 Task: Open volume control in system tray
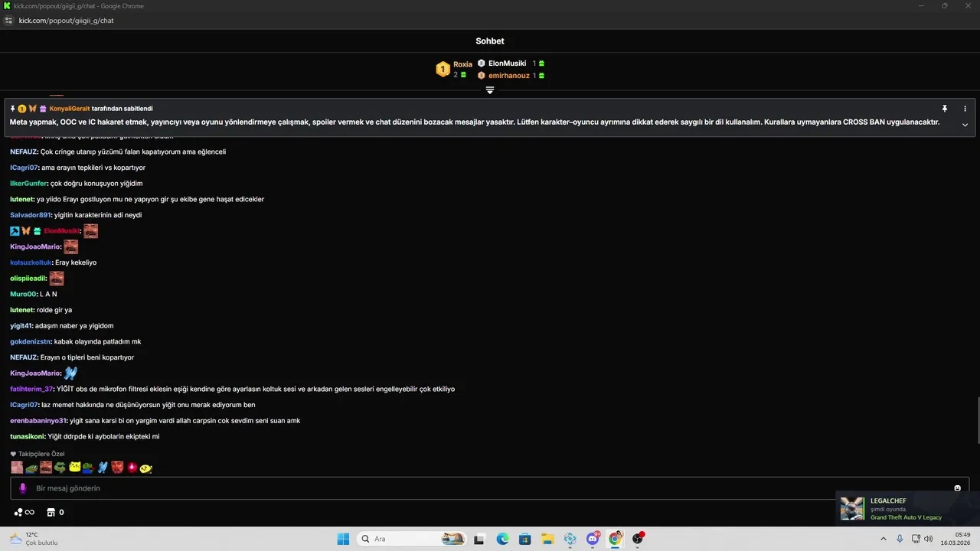(x=928, y=539)
